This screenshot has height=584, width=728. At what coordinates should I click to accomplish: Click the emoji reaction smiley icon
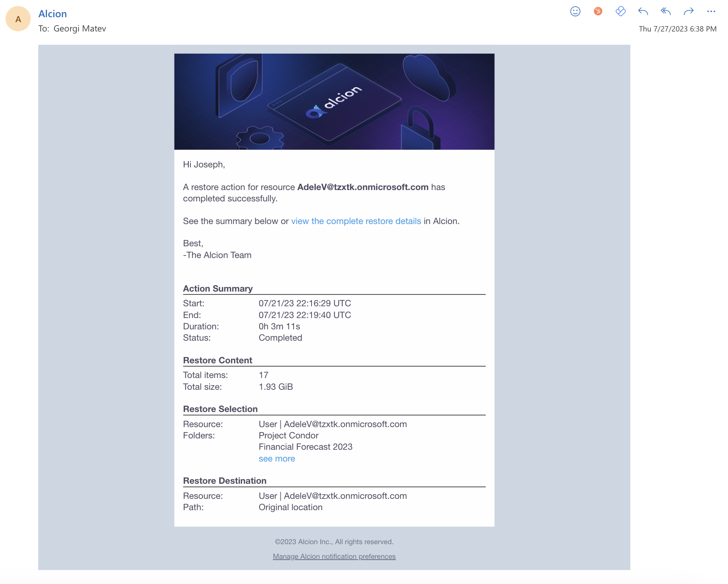tap(575, 11)
